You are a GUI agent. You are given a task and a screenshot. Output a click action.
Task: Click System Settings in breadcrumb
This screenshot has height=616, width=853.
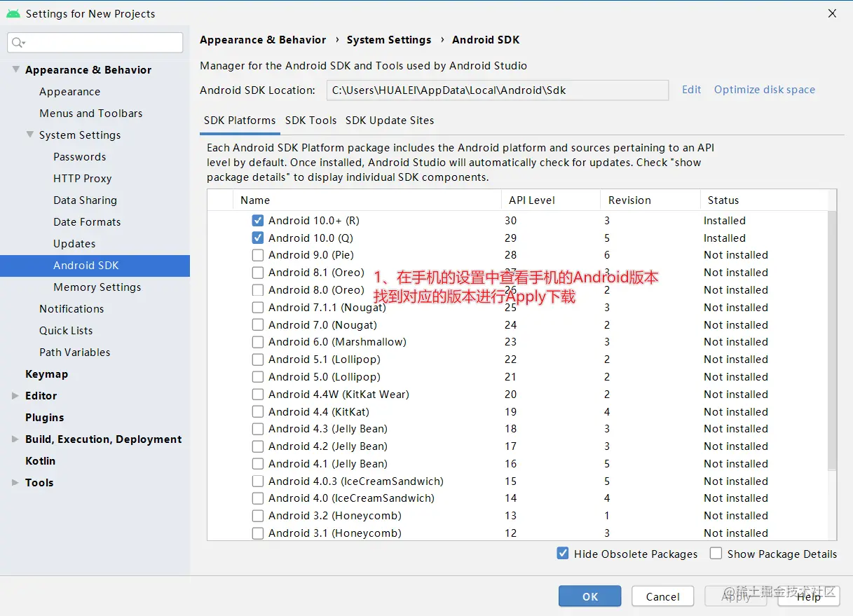(389, 40)
